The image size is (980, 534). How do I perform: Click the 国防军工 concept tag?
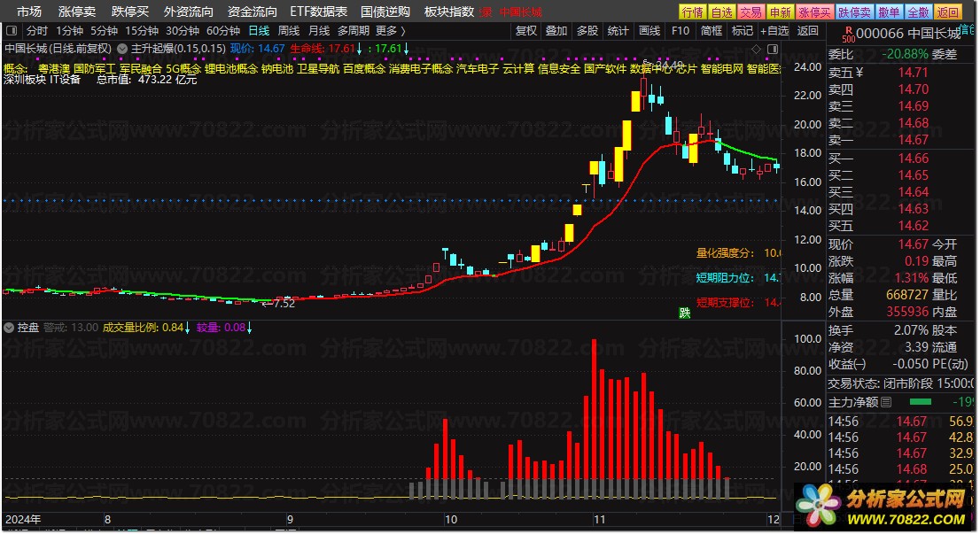click(95, 69)
